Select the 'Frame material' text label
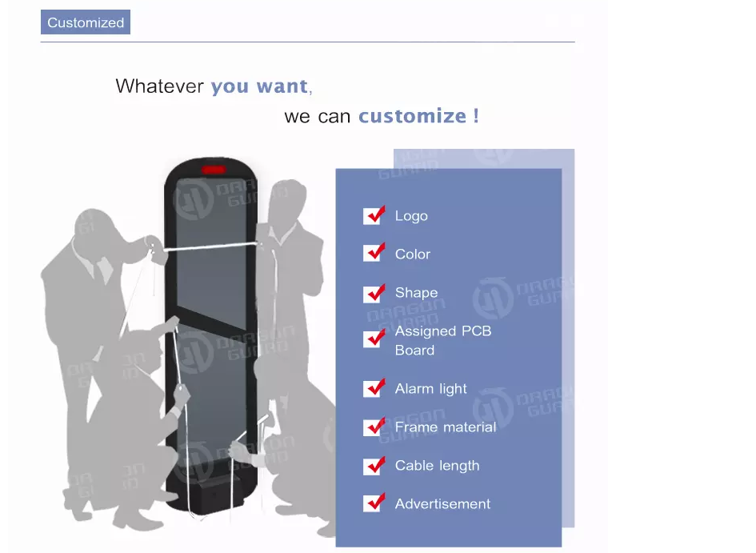This screenshot has height=553, width=756. point(445,427)
